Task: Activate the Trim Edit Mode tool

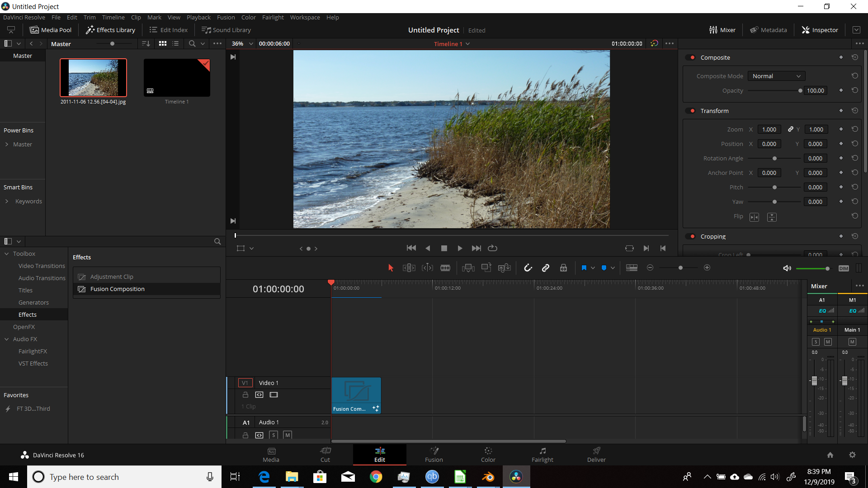Action: [x=409, y=268]
